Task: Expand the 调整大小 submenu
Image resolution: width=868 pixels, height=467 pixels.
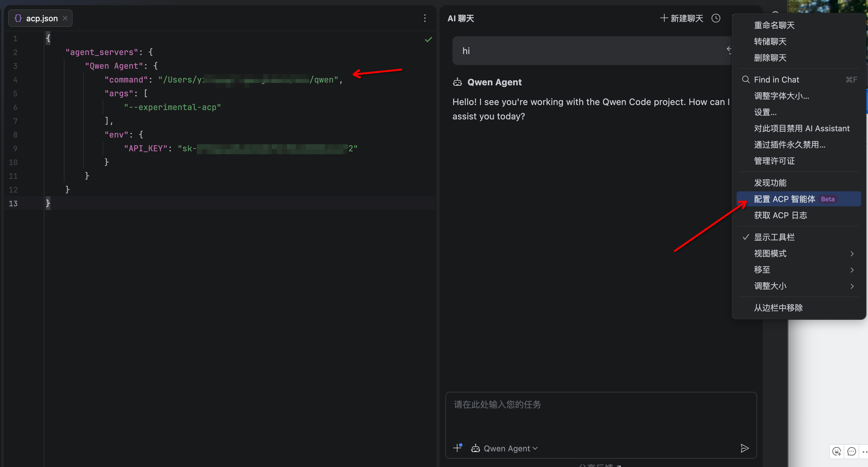Action: tap(770, 286)
